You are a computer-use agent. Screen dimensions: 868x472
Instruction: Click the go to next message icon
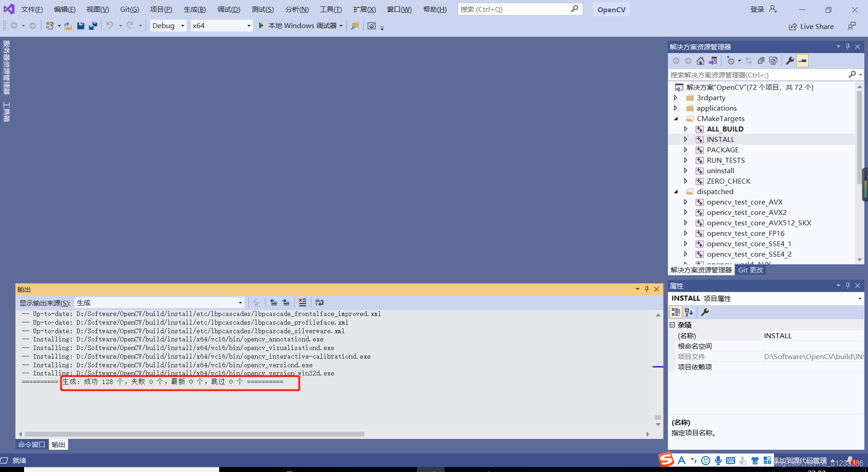286,302
